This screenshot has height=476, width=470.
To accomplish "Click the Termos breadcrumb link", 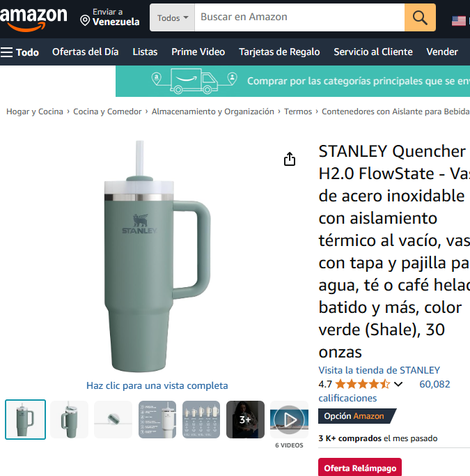I will coord(298,112).
